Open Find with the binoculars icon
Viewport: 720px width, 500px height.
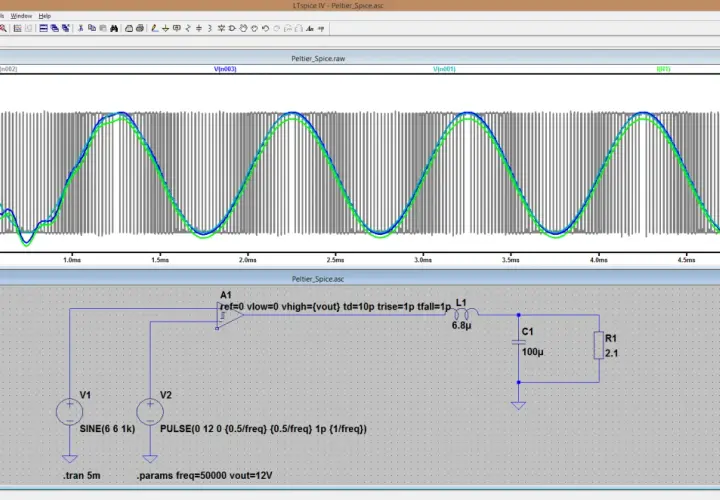[114, 28]
